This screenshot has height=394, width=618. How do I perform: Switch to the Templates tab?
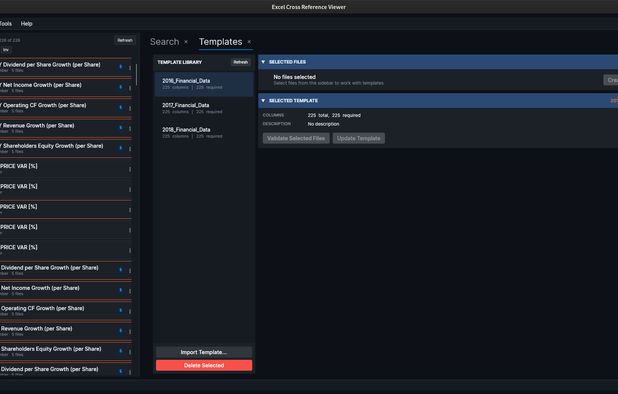[x=220, y=42]
